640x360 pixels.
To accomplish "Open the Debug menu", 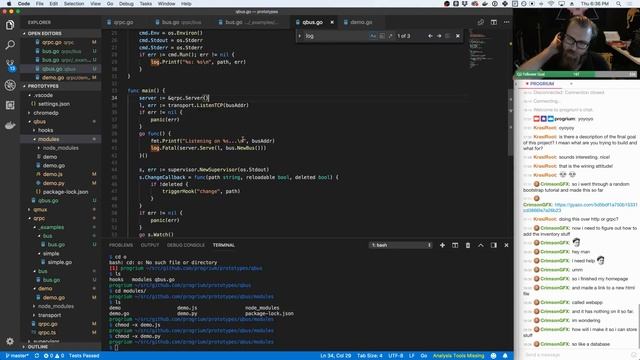I will coord(126,4).
